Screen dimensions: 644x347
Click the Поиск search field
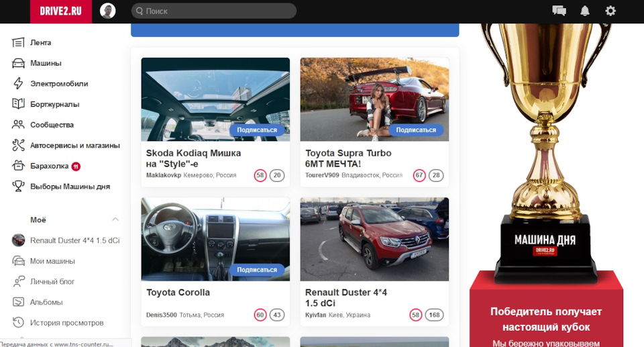[213, 11]
